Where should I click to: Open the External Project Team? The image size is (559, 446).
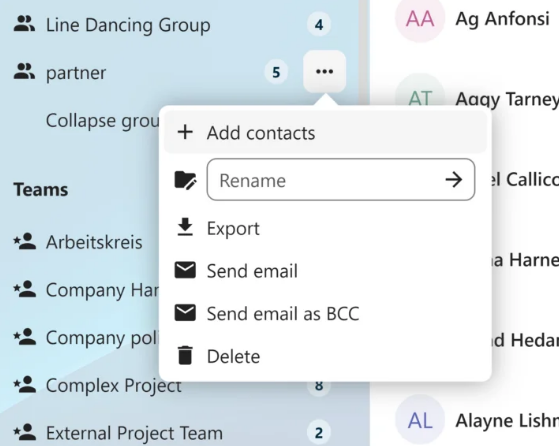pos(134,433)
